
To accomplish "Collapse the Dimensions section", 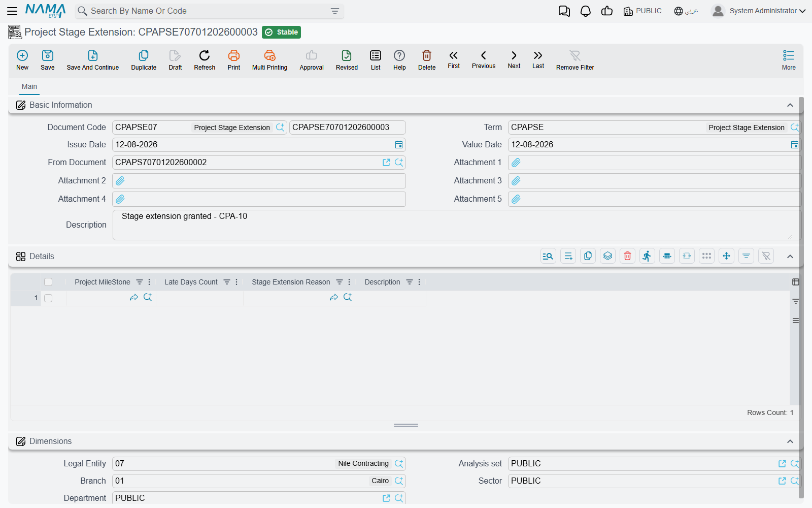I will click(790, 441).
